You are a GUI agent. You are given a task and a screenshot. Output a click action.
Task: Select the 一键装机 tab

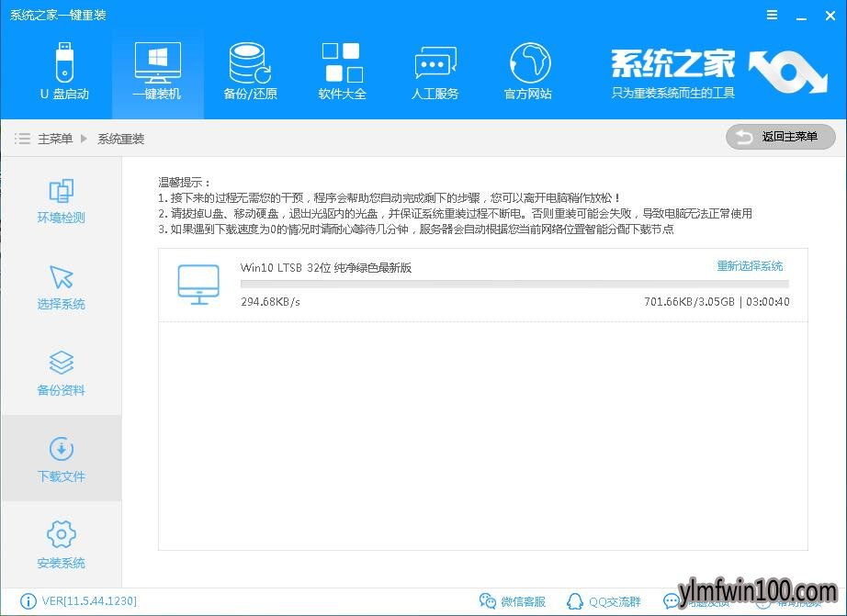click(x=157, y=72)
